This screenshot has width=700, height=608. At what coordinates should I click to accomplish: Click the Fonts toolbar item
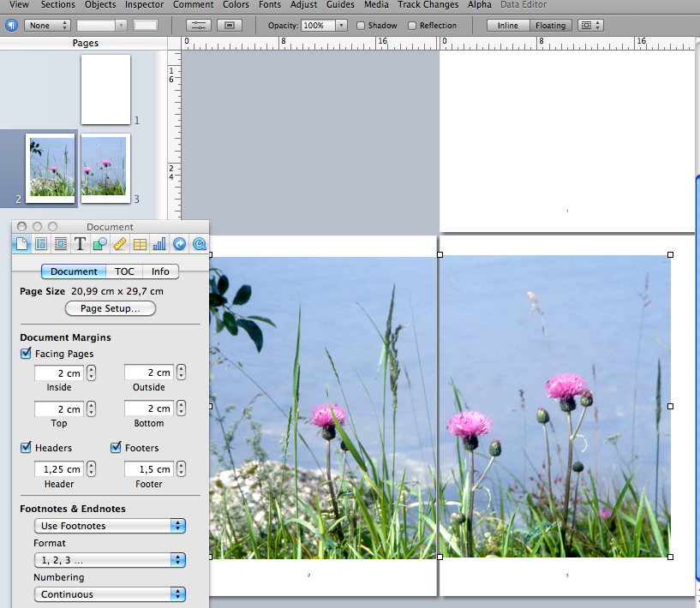[270, 5]
